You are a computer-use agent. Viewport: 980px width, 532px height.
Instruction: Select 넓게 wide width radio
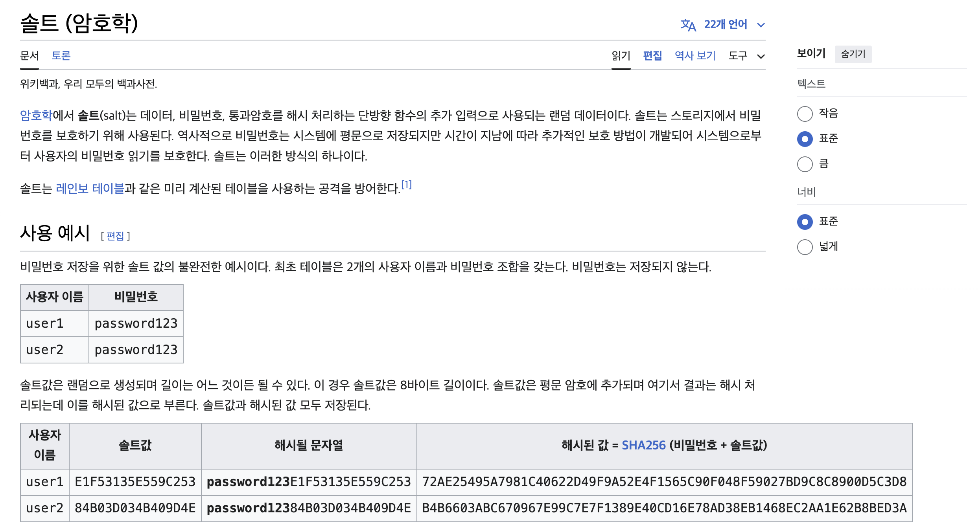805,247
